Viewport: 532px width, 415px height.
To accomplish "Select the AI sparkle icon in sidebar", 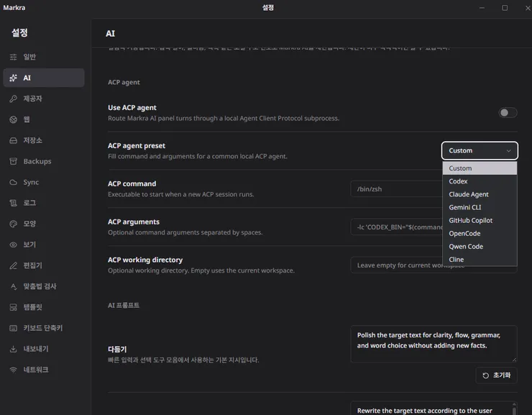I will tap(13, 78).
